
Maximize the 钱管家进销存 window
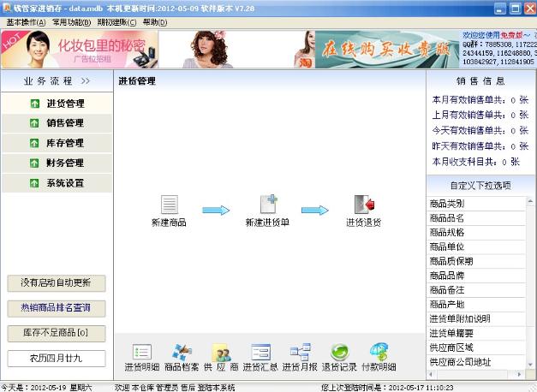pos(515,9)
